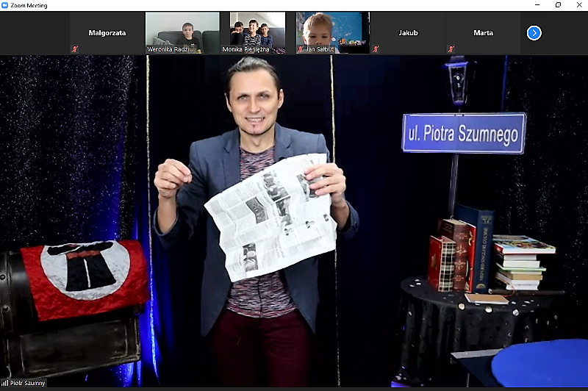588x391 pixels.
Task: Click muted microphone icon on Marta's tile
Action: point(451,49)
